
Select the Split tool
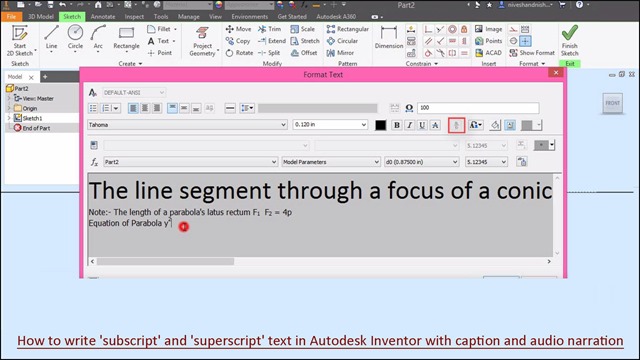[x=269, y=53]
